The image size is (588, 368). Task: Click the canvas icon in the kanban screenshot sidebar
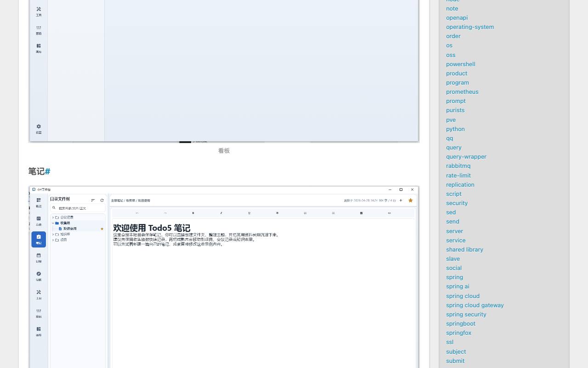[39, 46]
